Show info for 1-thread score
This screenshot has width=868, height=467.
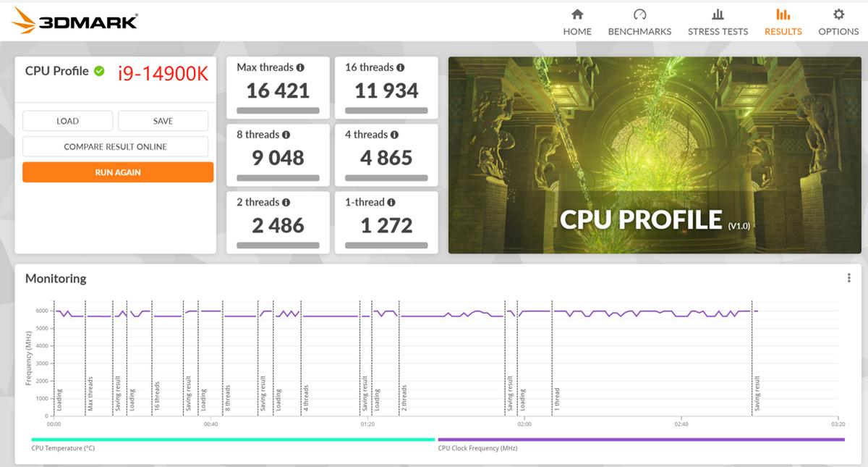(x=391, y=202)
